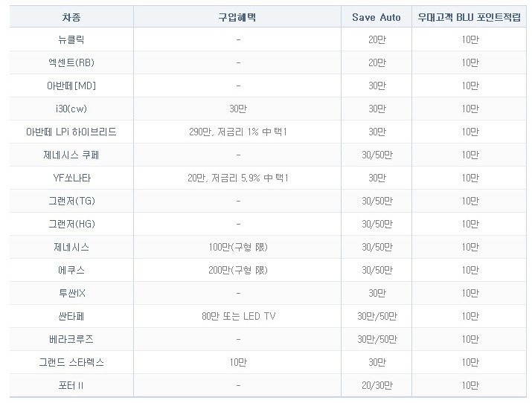Viewport: 532px width, 403px height.
Task: Select the Save Auto 30만/50만 for 베라크루즈
Action: coord(377,339)
